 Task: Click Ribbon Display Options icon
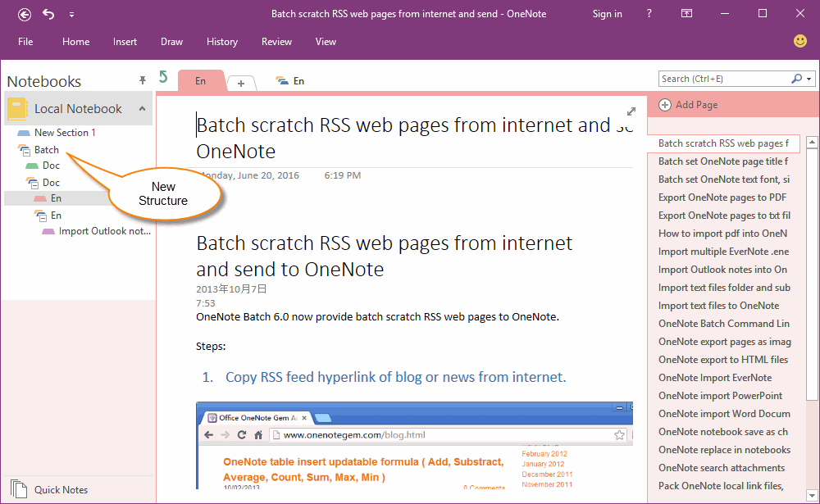[686, 14]
